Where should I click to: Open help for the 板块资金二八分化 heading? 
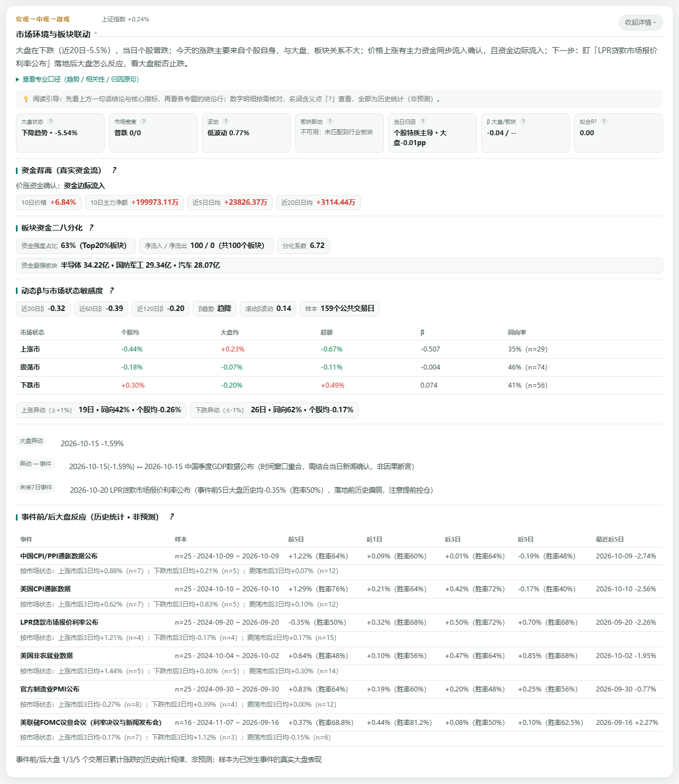91,228
